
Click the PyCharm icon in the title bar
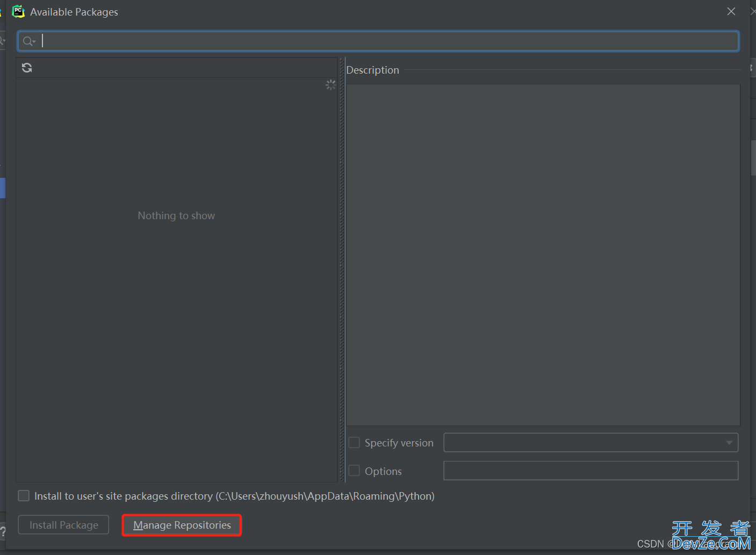coord(18,11)
